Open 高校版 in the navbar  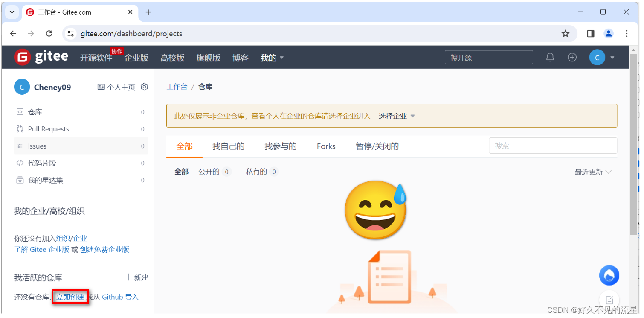pyautogui.click(x=172, y=58)
